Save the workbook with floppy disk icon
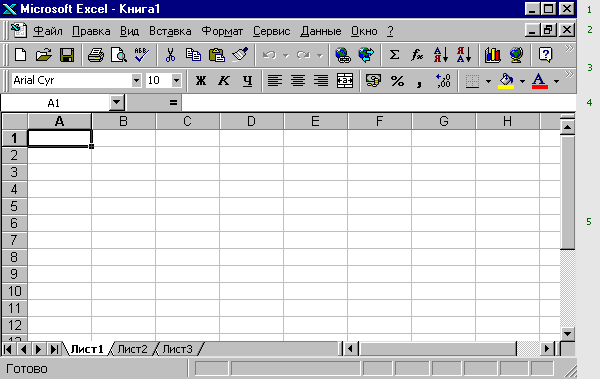This screenshot has height=379, width=600. click(x=67, y=55)
